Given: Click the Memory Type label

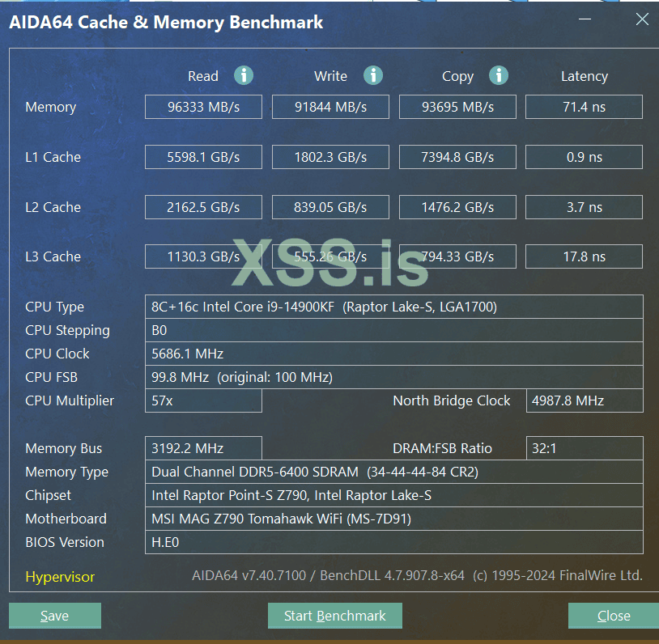Looking at the screenshot, I should point(67,472).
